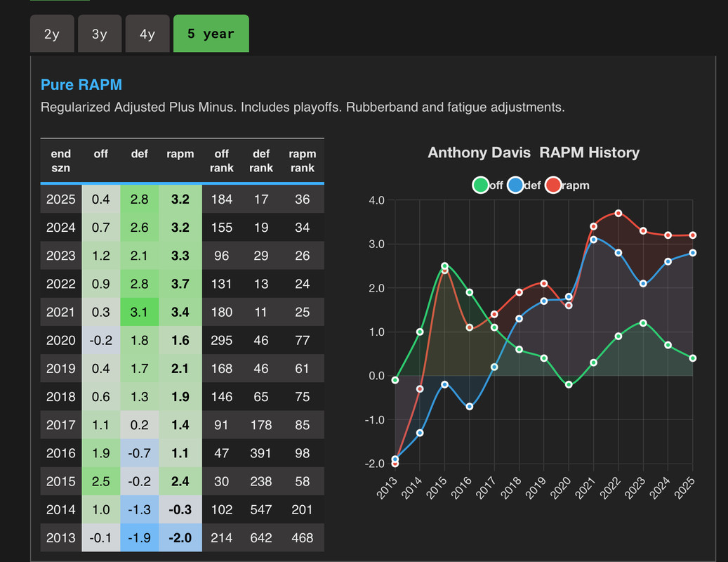The height and width of the screenshot is (562, 728).
Task: Click the 3.1 def value for 2021
Action: pyautogui.click(x=139, y=312)
